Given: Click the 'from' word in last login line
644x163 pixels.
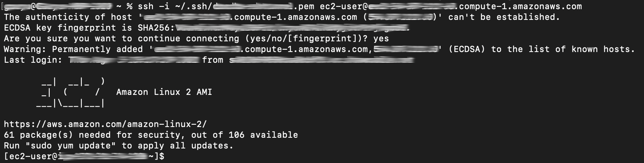Looking at the screenshot, I should pos(213,60).
